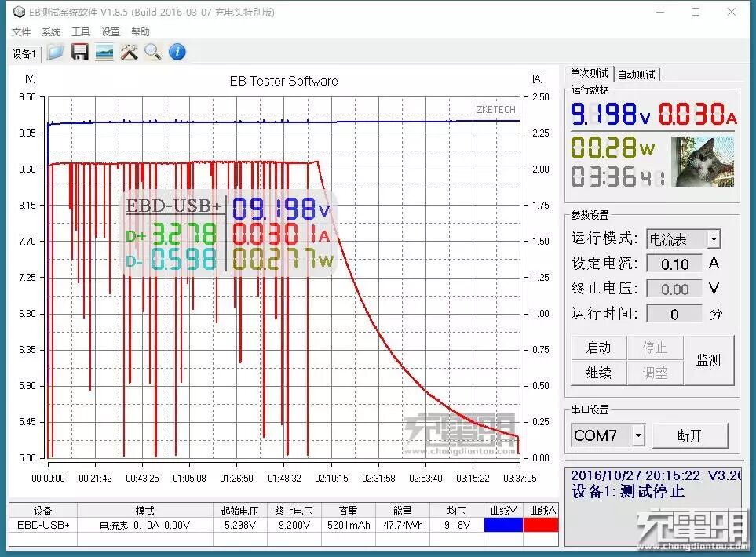Expand the COM7 serial port dropdown
The image size is (756, 557).
638,435
